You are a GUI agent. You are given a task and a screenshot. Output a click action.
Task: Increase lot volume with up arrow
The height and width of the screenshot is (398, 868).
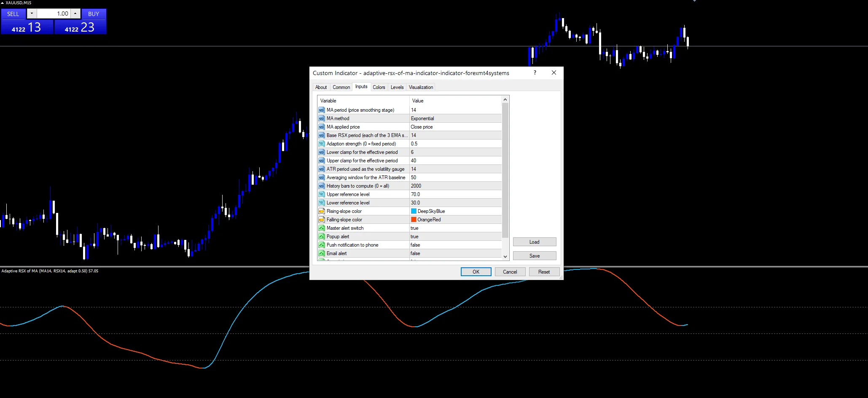(x=75, y=13)
